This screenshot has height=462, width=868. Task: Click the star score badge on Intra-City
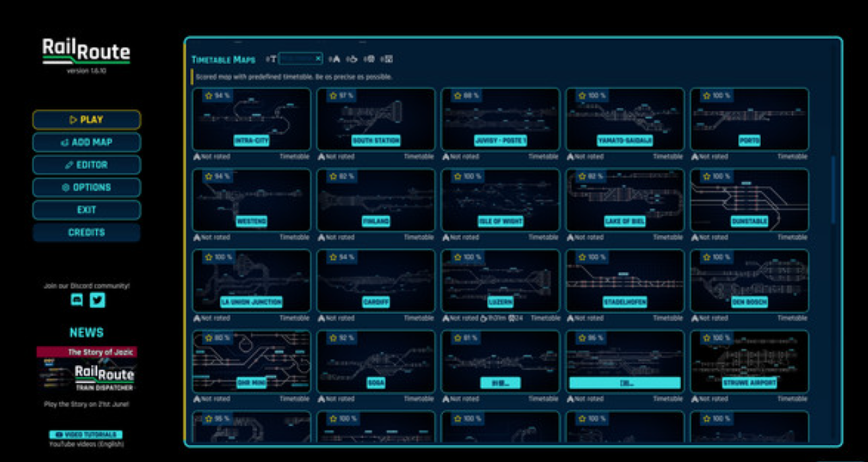coord(218,96)
